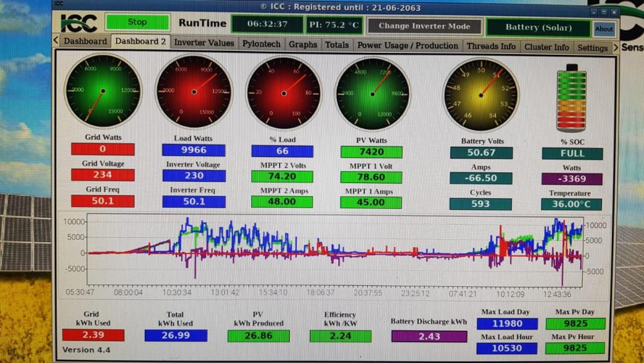Open the About dialog
The image size is (644, 363).
tap(604, 29)
